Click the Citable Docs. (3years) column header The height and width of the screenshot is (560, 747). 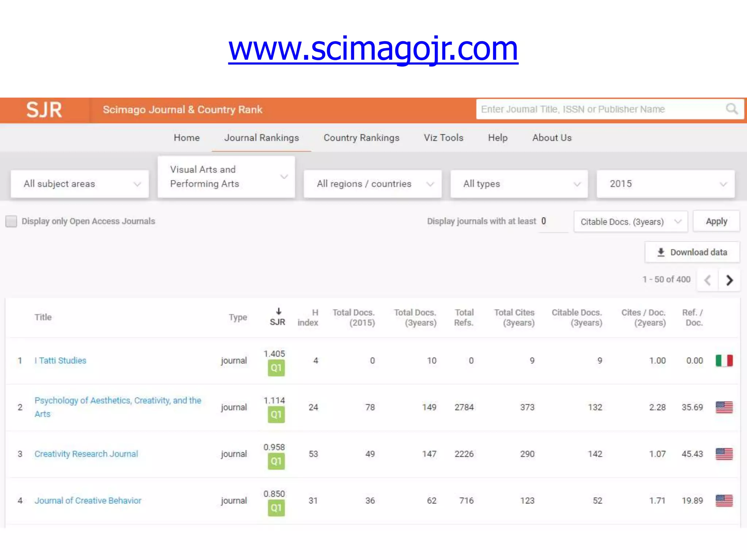(577, 317)
